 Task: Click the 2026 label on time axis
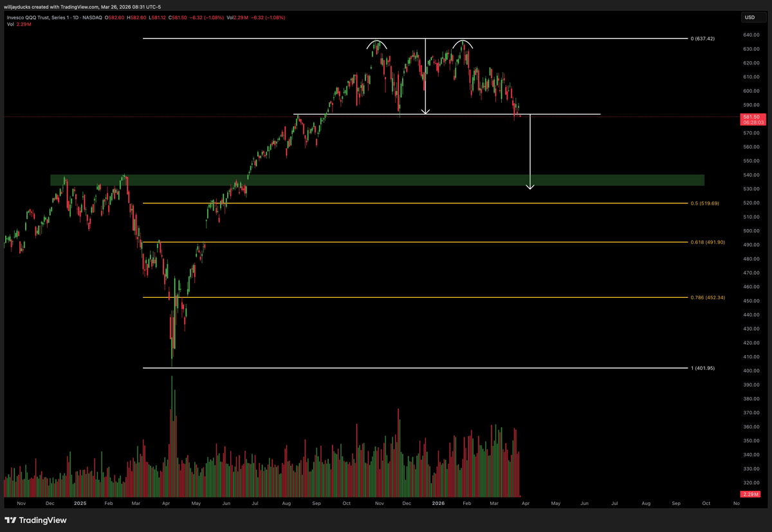pyautogui.click(x=438, y=503)
